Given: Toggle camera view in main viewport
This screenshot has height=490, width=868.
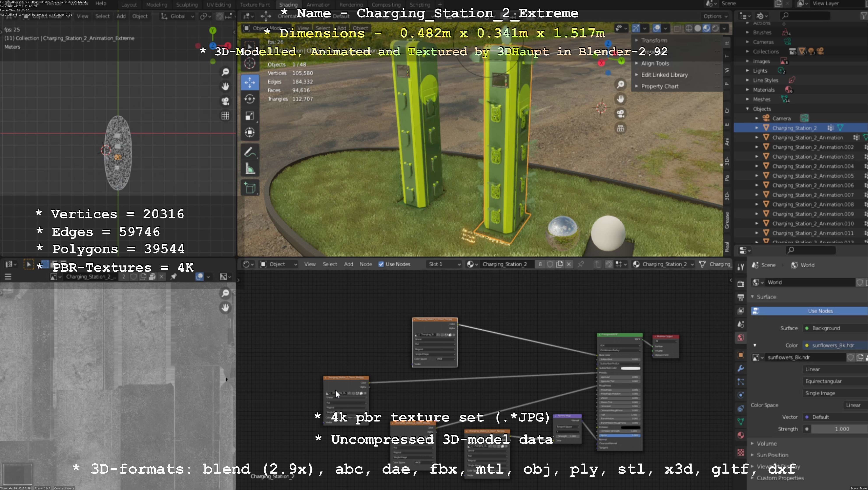Looking at the screenshot, I should pyautogui.click(x=620, y=114).
